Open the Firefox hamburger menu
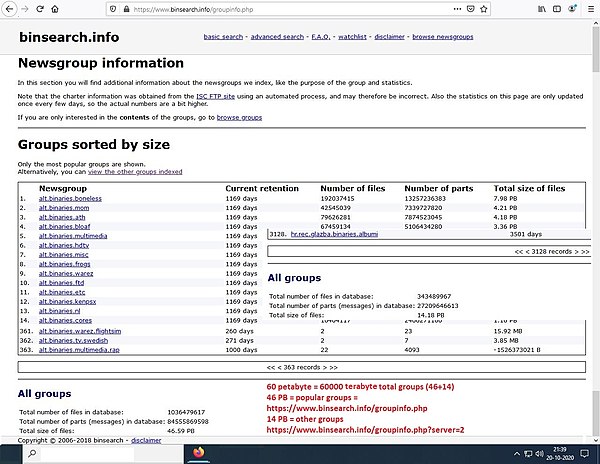The image size is (600, 464). (591, 9)
